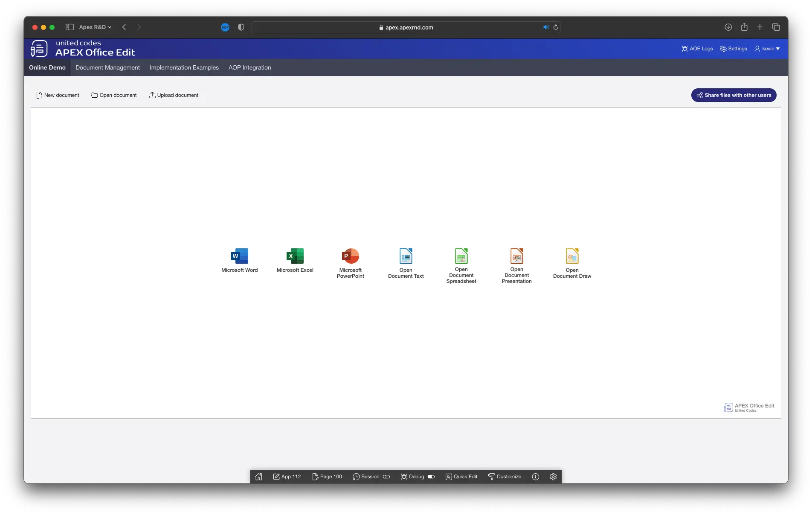Open AOE Logs
The image size is (812, 515).
pyautogui.click(x=697, y=49)
